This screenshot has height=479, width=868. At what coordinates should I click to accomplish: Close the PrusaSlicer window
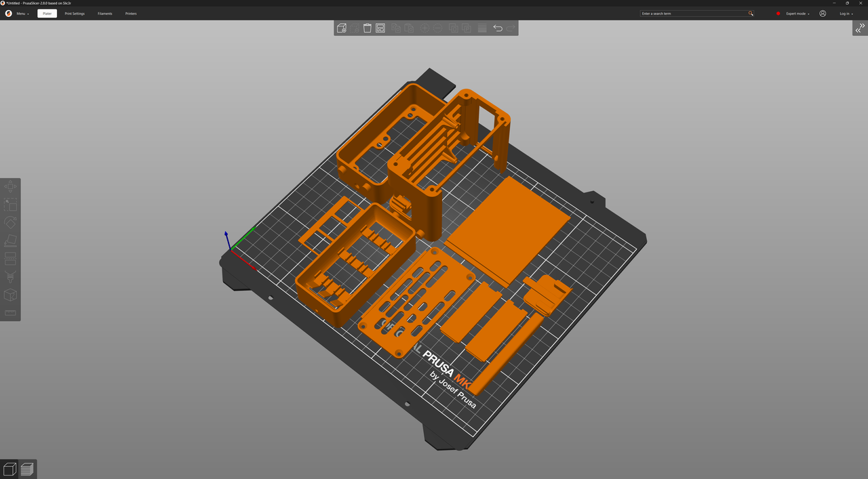pyautogui.click(x=861, y=3)
